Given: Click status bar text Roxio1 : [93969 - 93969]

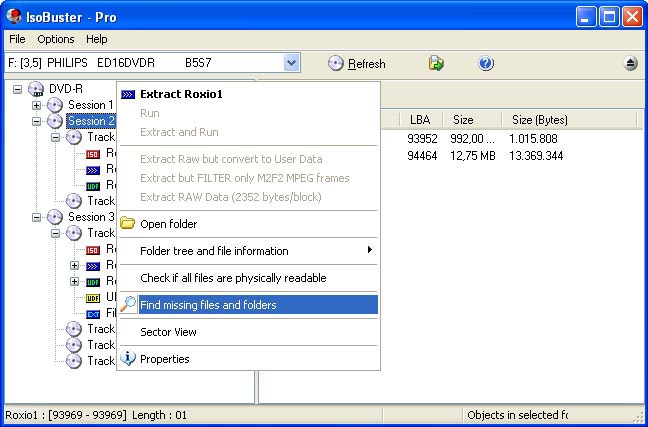Looking at the screenshot, I should click(x=66, y=415).
